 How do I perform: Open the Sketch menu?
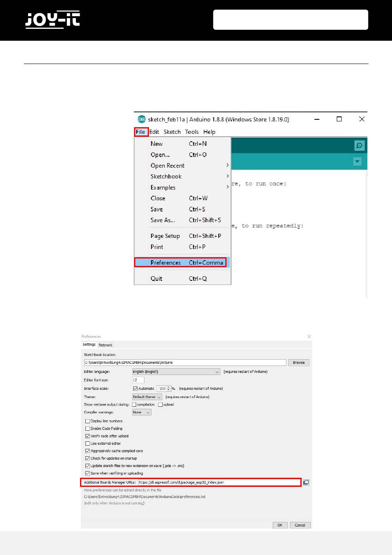point(172,132)
